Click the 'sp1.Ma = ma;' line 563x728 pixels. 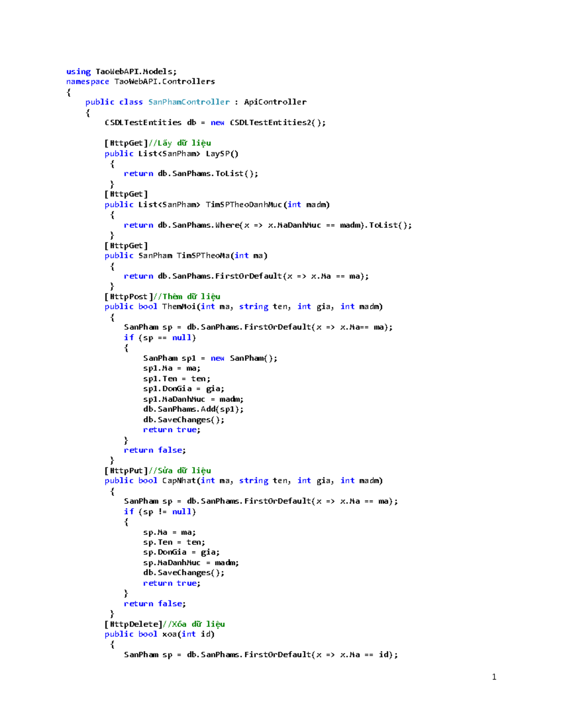(x=172, y=368)
